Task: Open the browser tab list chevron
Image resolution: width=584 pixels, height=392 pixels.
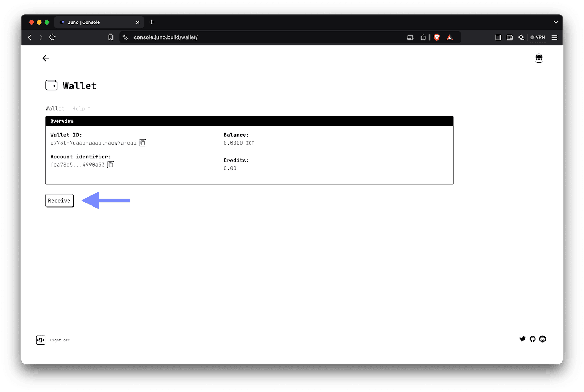Action: [x=556, y=22]
